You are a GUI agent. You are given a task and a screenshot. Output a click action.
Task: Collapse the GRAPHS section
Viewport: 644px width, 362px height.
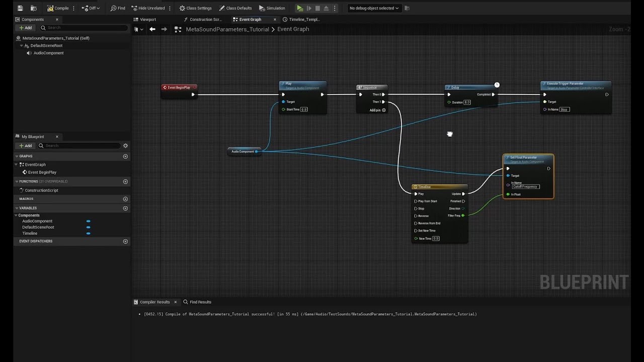pos(17,156)
